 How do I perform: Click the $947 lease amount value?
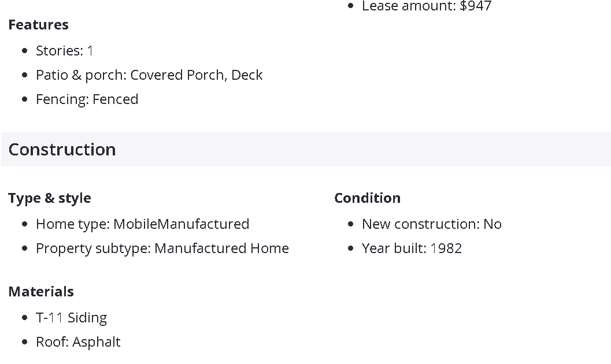pos(475,6)
